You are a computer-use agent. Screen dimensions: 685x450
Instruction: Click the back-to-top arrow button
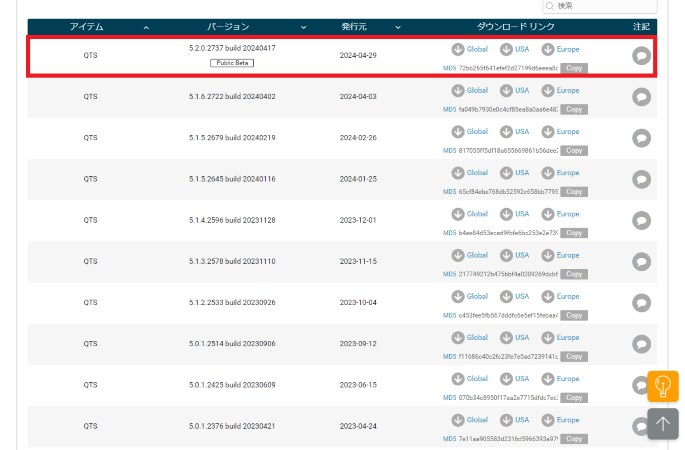(663, 424)
